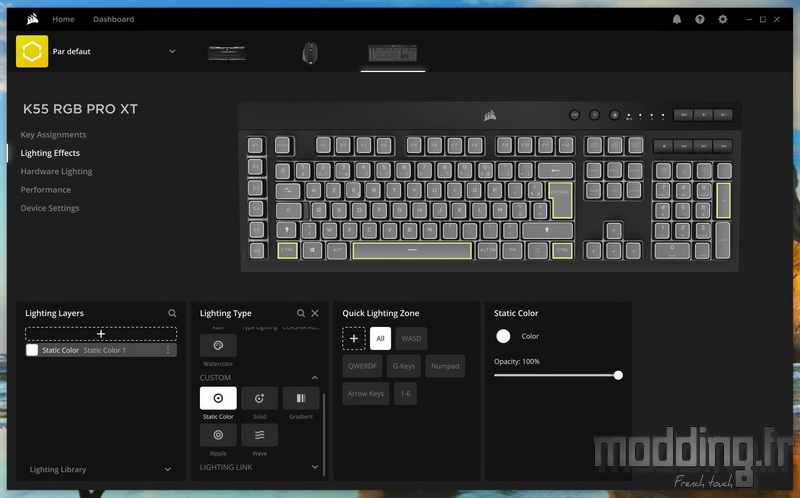
Task: Add a new quick lighting zone
Action: pos(354,338)
